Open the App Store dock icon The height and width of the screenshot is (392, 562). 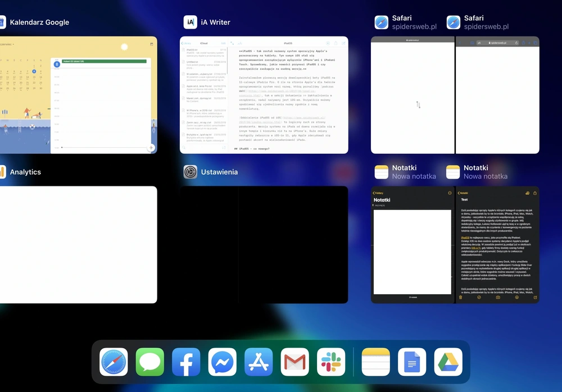coord(259,362)
